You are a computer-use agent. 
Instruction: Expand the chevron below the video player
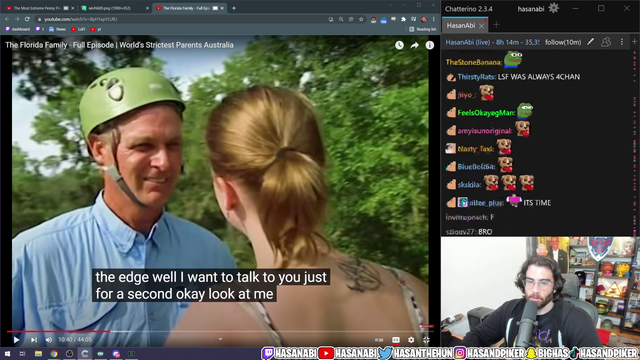click(x=220, y=339)
